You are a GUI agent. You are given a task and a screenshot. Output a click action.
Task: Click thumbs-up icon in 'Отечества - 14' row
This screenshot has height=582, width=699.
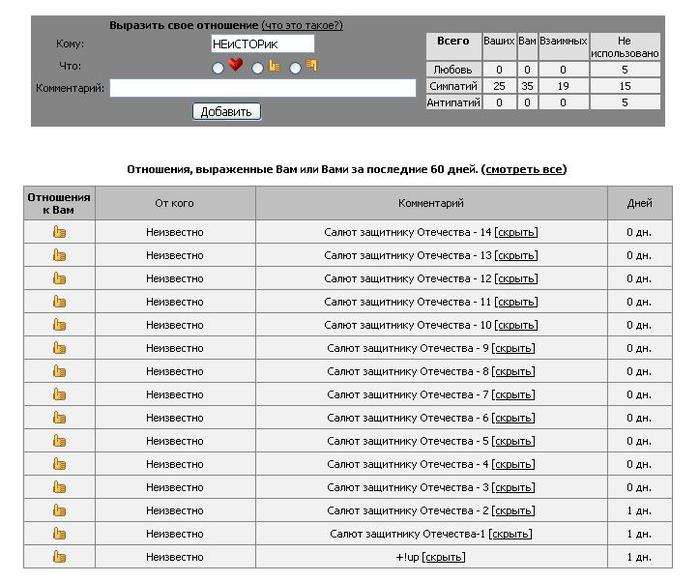59,232
